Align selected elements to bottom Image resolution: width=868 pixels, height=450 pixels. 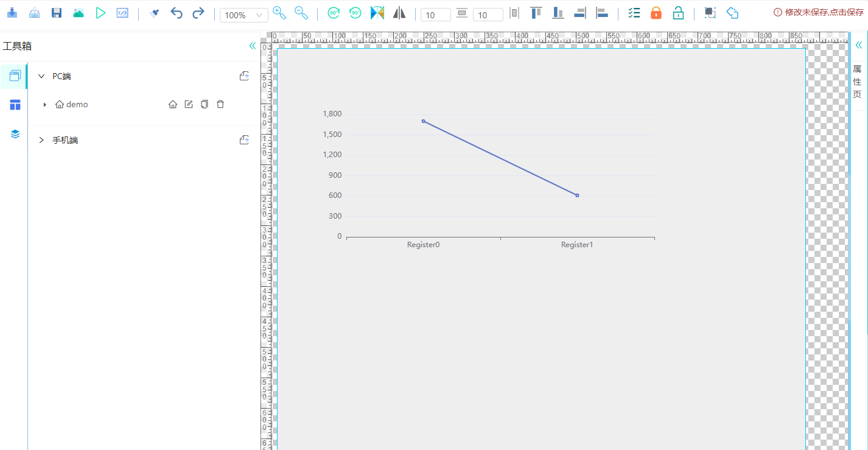click(558, 13)
